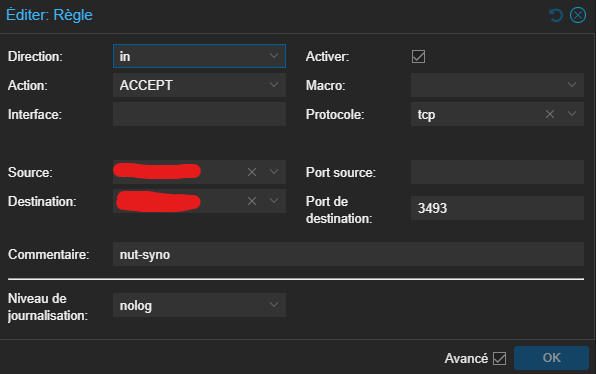The height and width of the screenshot is (374, 596).
Task: Click the reset form icon in header
Action: coord(556,16)
